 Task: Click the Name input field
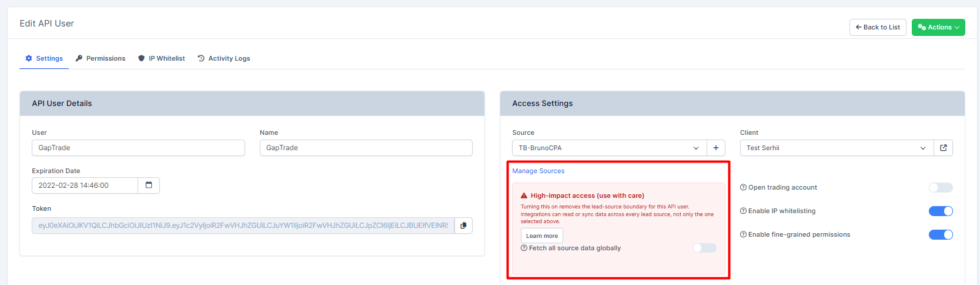pos(366,148)
